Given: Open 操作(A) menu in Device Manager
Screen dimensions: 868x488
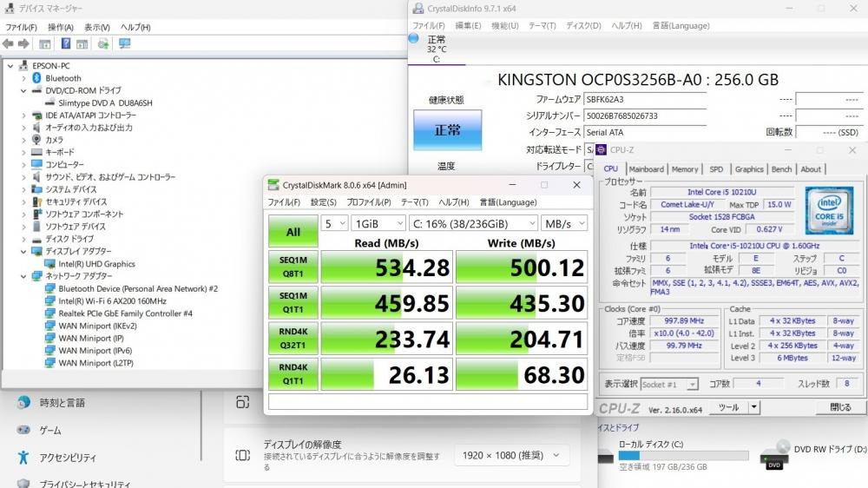Looking at the screenshot, I should (61, 27).
